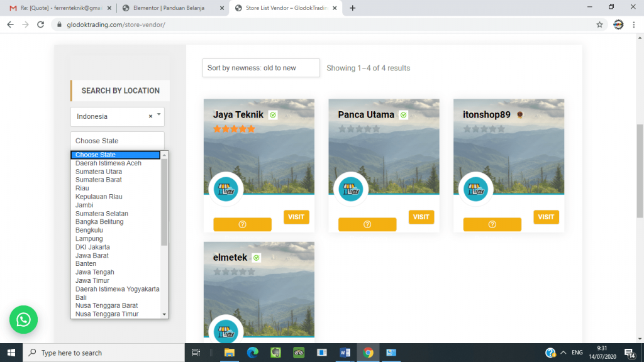This screenshot has height=362, width=644.
Task: Click the verified badge next to Jaya Teknik
Action: [x=273, y=115]
